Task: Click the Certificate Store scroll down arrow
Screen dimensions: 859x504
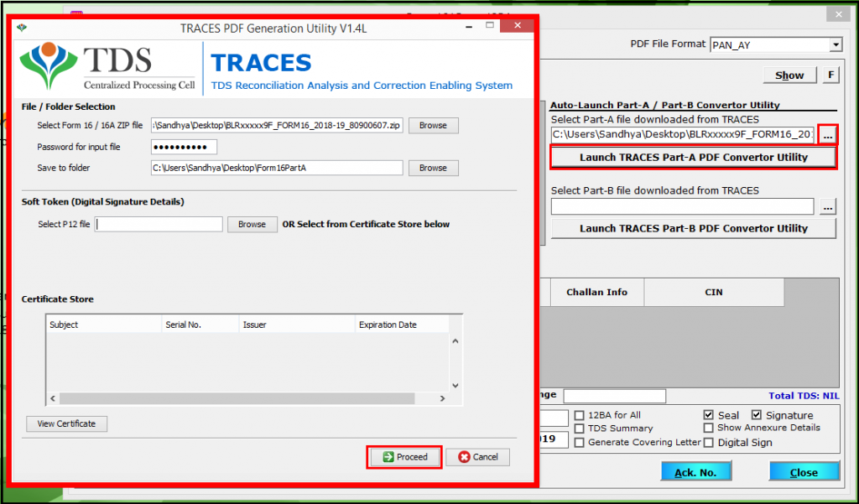Action: (456, 386)
